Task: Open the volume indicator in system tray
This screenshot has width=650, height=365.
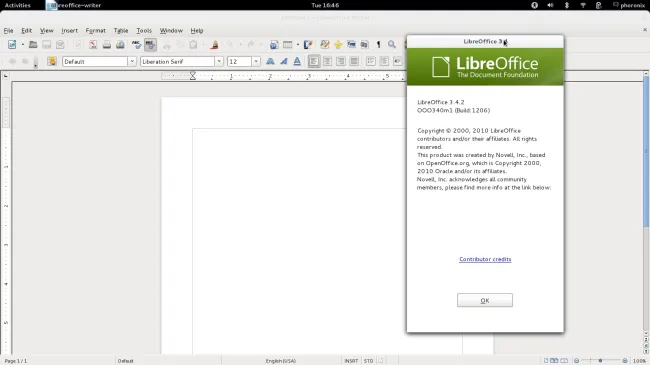Action: (x=550, y=5)
